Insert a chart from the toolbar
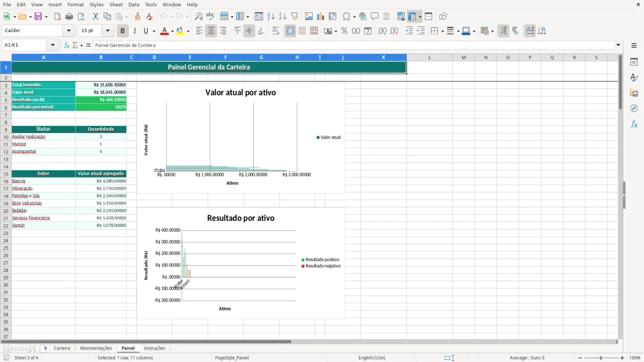This screenshot has height=362, width=644. pos(321,17)
